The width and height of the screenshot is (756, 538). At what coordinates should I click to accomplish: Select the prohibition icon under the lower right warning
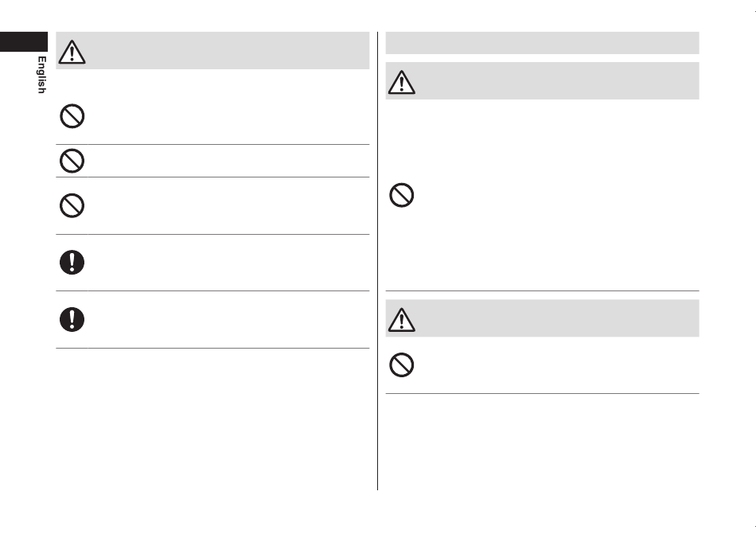(402, 365)
